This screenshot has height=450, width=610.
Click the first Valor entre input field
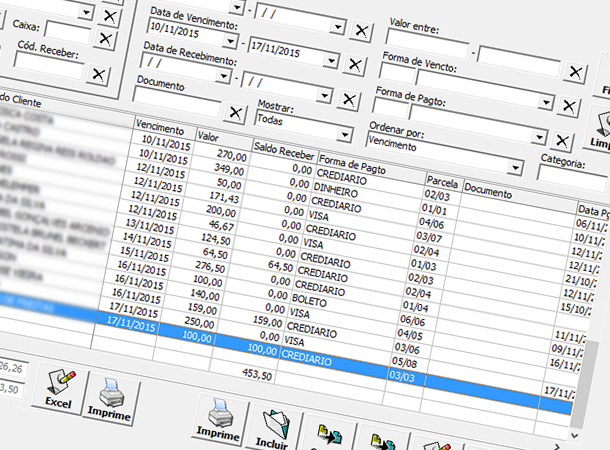428,46
